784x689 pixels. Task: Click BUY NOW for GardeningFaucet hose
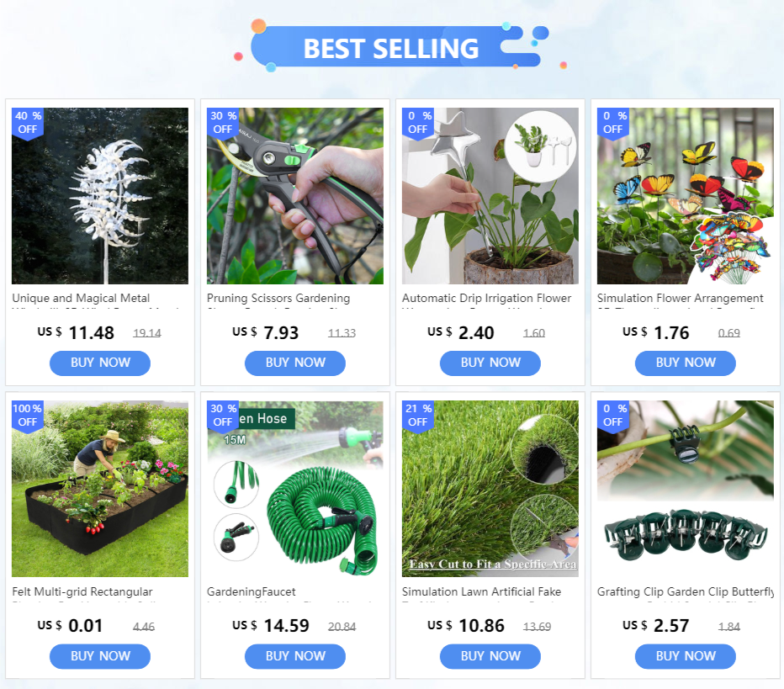point(295,656)
